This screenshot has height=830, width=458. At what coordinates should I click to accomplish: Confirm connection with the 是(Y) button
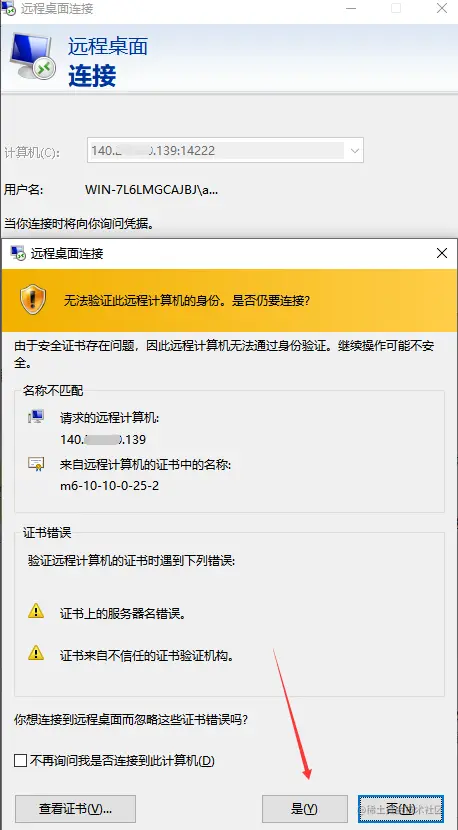304,808
